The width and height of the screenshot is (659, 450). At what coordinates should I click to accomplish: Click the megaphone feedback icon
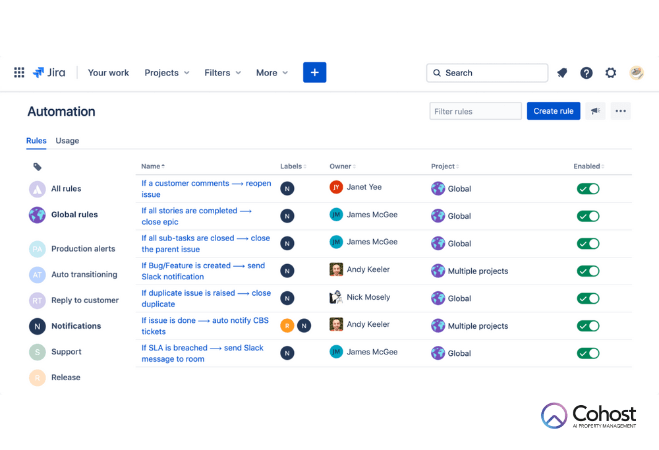pos(596,111)
